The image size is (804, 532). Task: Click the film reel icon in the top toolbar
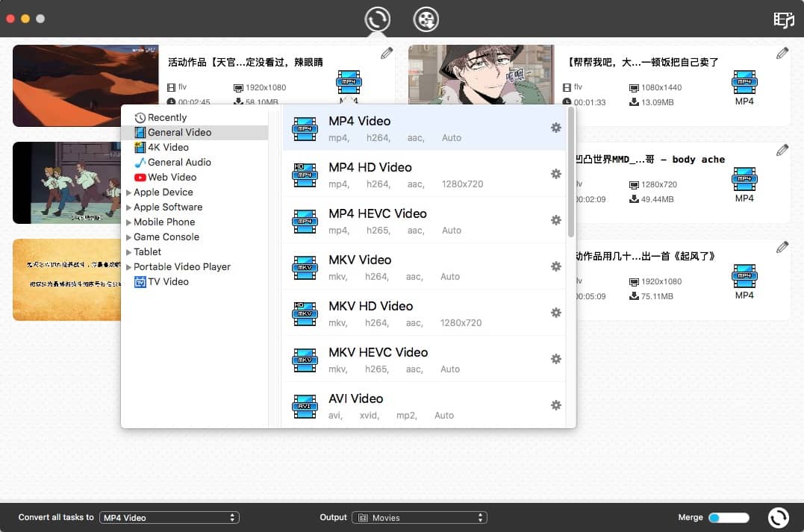coord(426,20)
